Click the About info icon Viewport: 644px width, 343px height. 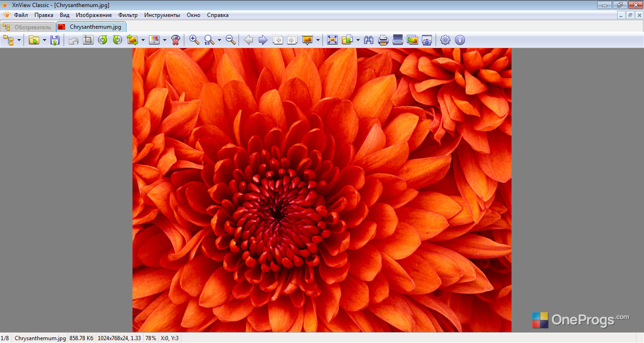point(460,40)
